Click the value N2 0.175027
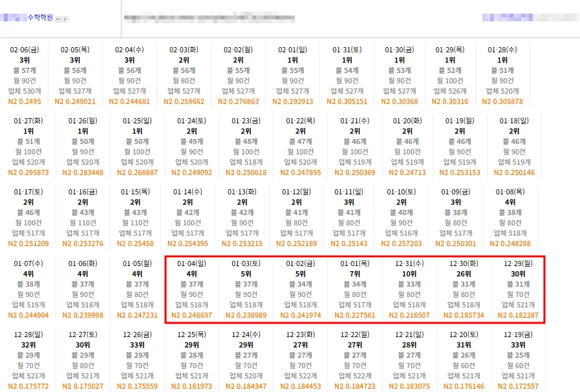This screenshot has width=580, height=392. click(83, 386)
